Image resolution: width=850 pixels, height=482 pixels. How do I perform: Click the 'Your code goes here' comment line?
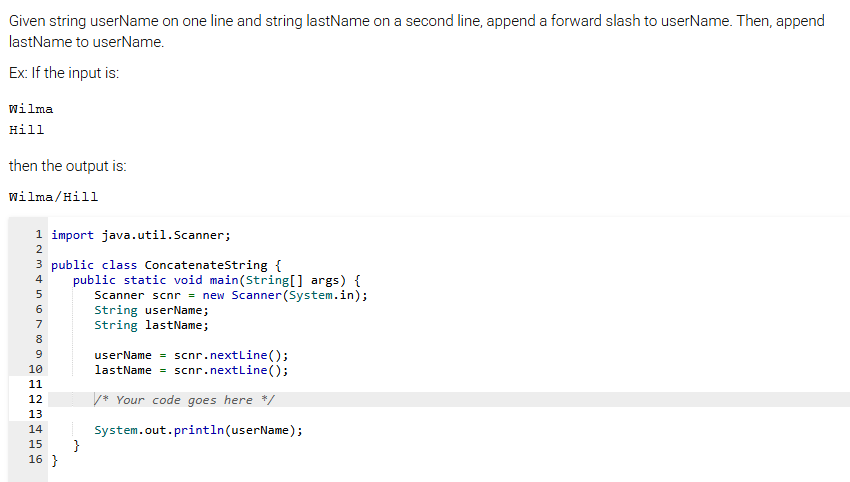[x=184, y=400]
